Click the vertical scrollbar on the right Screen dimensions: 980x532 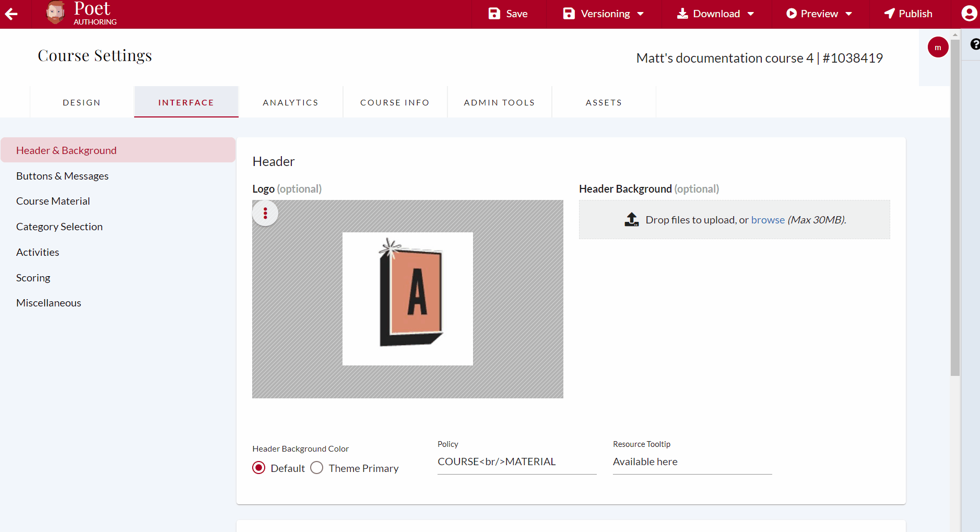point(954,209)
